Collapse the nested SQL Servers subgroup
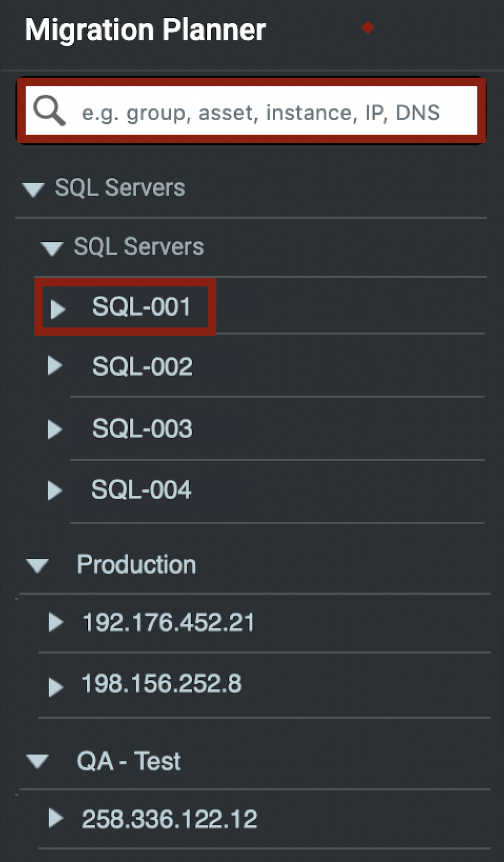The height and width of the screenshot is (862, 504). click(52, 248)
